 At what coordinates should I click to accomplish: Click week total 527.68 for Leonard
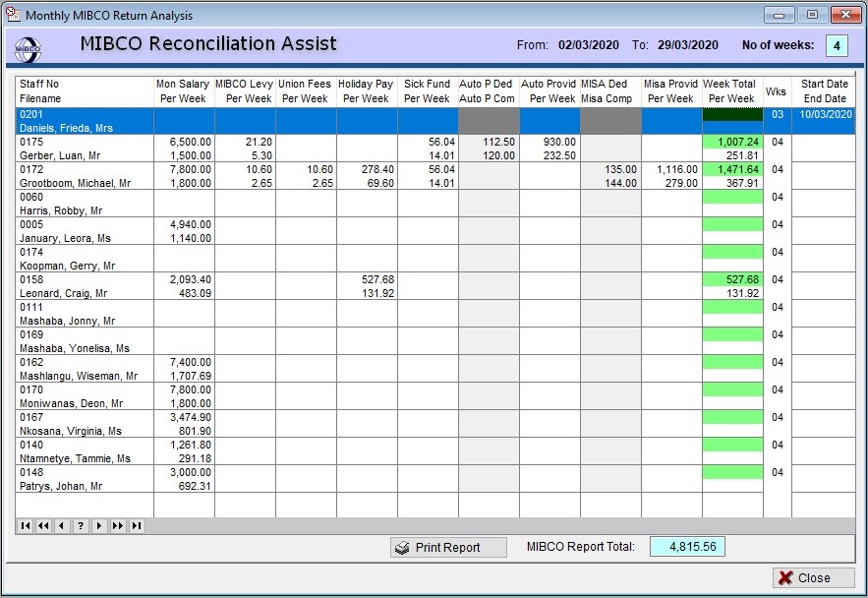click(742, 279)
